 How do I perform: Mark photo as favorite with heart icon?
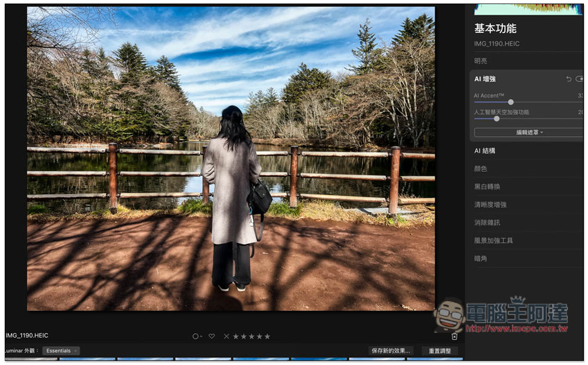[x=212, y=336]
